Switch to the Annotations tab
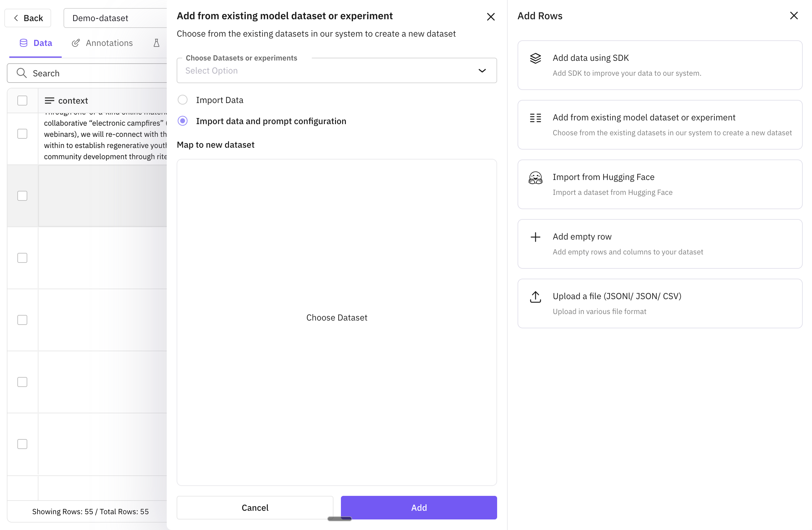This screenshot has width=812, height=530. (x=109, y=43)
